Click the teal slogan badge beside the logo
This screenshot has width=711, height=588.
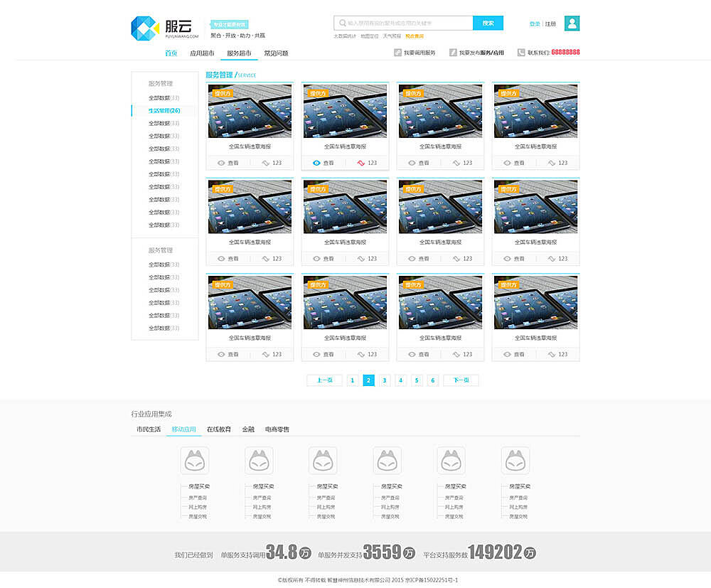(x=229, y=24)
